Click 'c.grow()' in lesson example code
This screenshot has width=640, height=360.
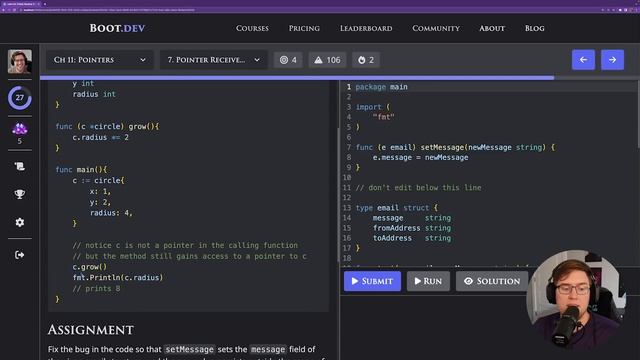pyautogui.click(x=89, y=267)
